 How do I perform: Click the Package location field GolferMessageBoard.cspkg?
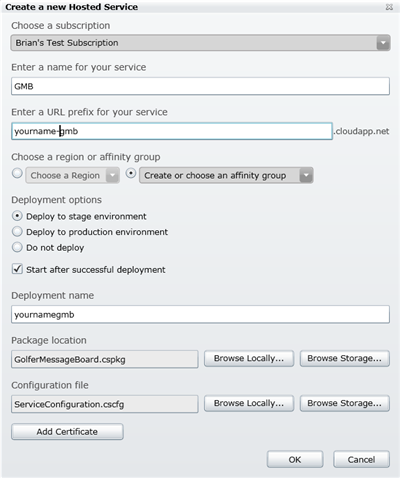tap(105, 359)
